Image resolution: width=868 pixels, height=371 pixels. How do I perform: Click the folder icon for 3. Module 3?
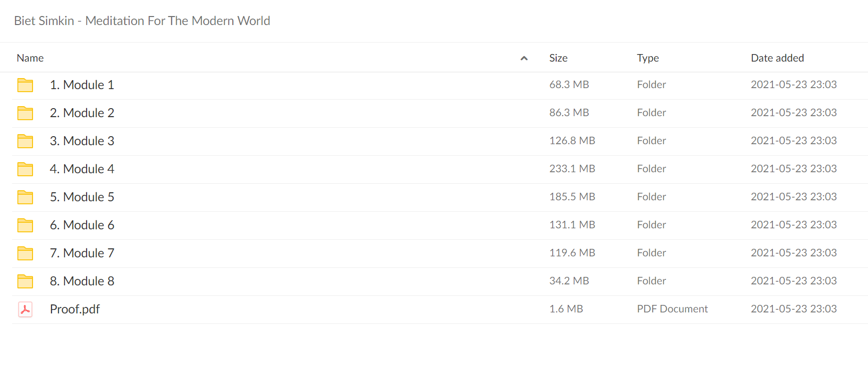coord(25,141)
